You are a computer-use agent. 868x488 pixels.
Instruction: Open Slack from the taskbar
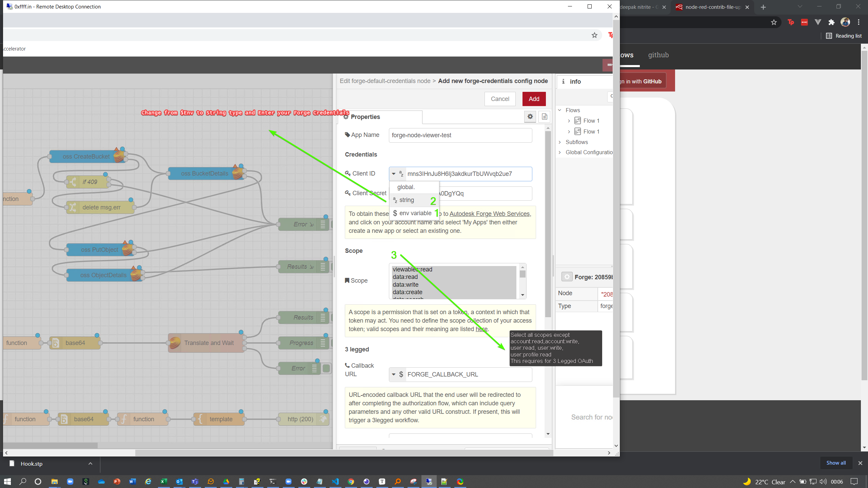[304, 481]
